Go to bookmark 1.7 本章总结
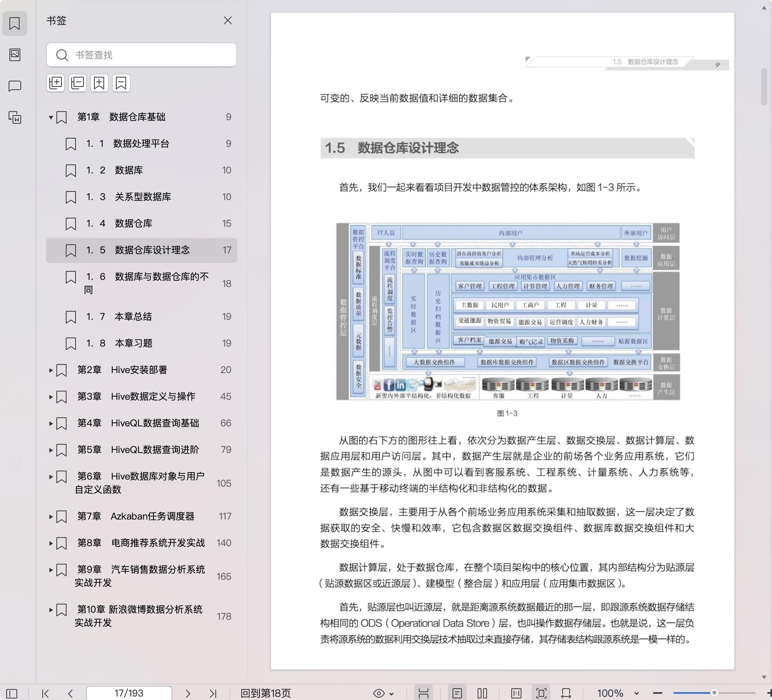Viewport: 772px width, 700px height. (142, 317)
